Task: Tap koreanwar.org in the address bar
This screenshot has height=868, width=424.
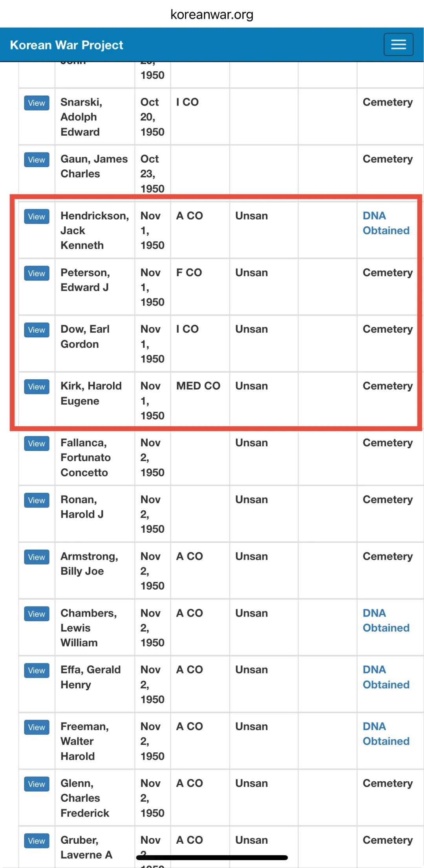Action: [212, 15]
